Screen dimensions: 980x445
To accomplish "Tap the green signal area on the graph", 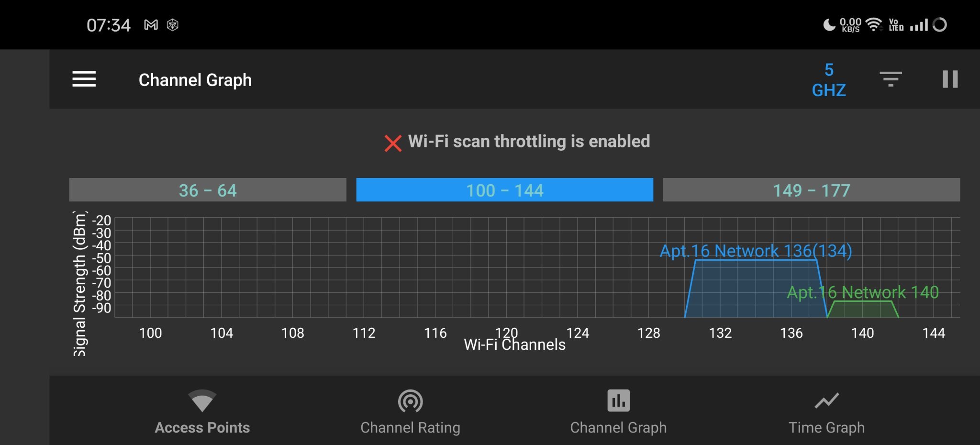I will click(x=863, y=310).
